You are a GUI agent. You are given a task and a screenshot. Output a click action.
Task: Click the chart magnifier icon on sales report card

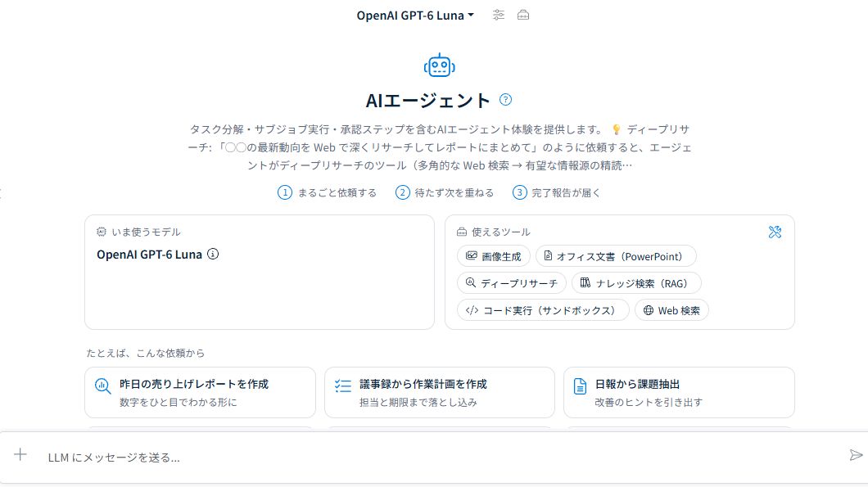[x=103, y=386]
